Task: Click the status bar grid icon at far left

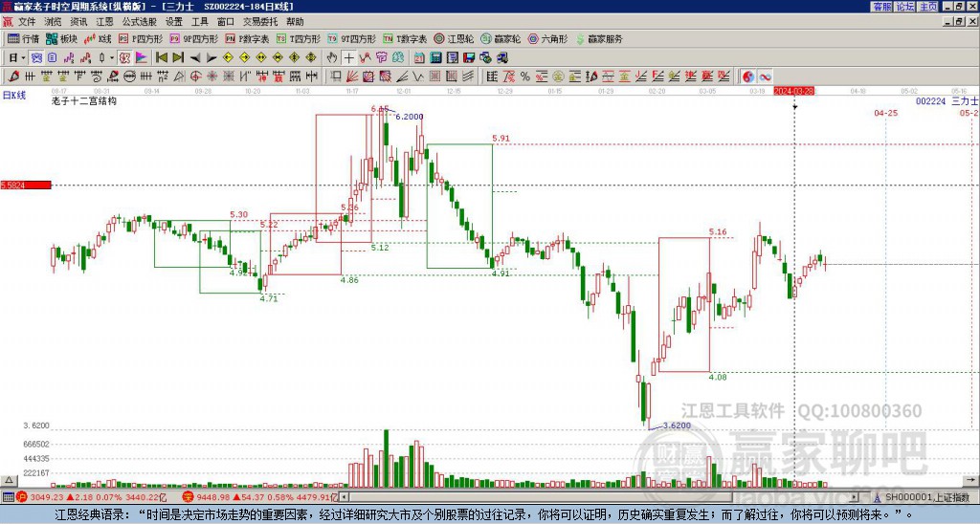Action: tap(8, 497)
